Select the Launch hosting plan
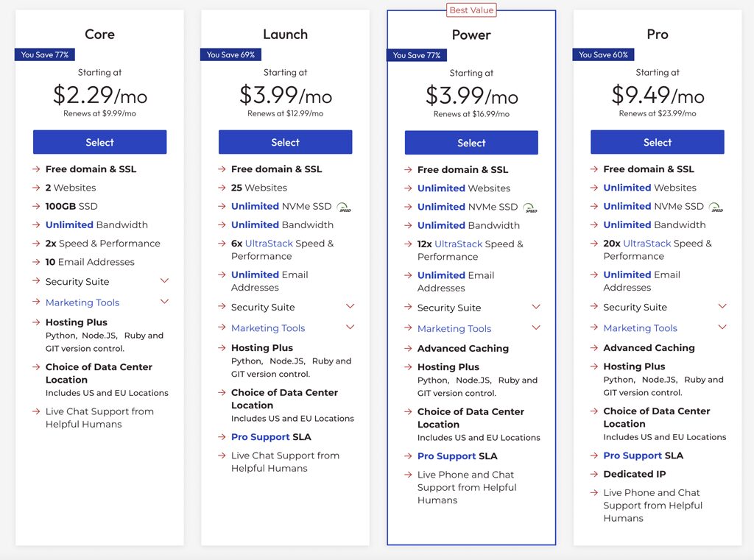 click(285, 142)
